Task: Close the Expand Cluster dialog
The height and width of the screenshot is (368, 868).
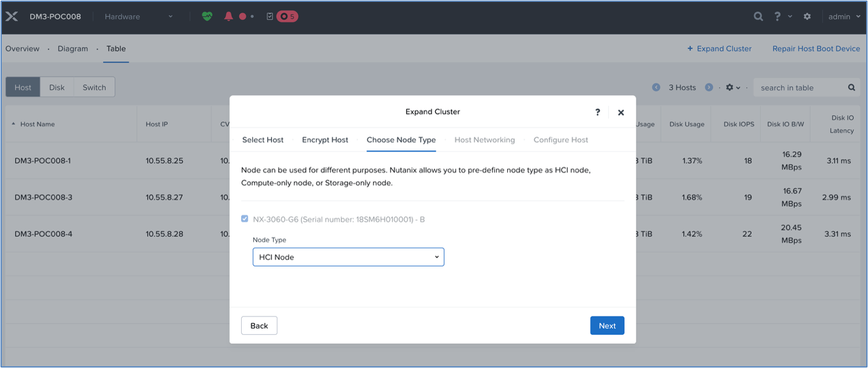Action: [621, 112]
